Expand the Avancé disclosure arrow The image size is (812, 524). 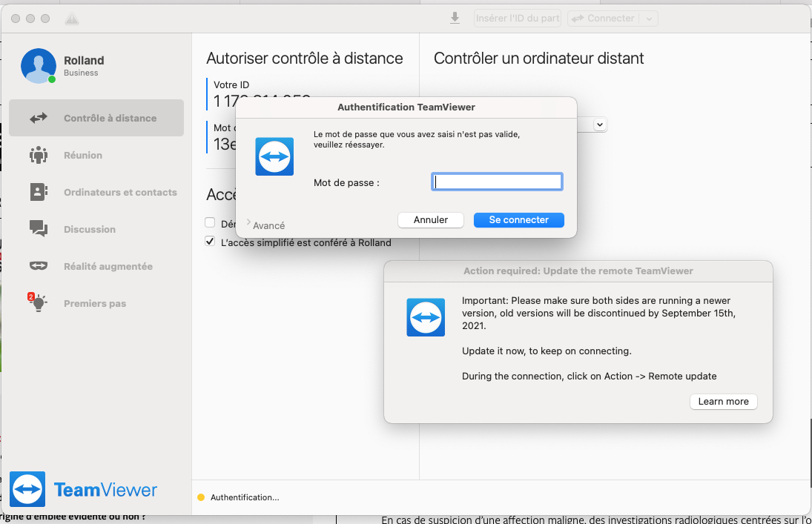pos(248,222)
